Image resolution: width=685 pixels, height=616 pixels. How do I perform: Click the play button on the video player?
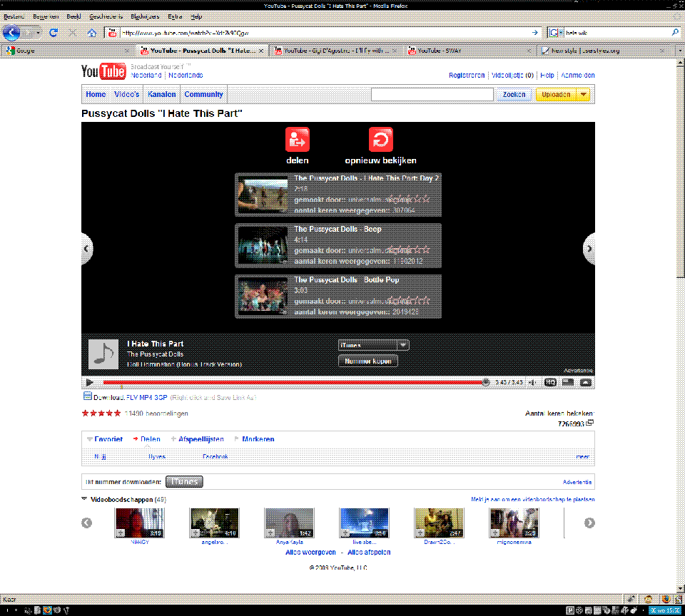(x=90, y=383)
